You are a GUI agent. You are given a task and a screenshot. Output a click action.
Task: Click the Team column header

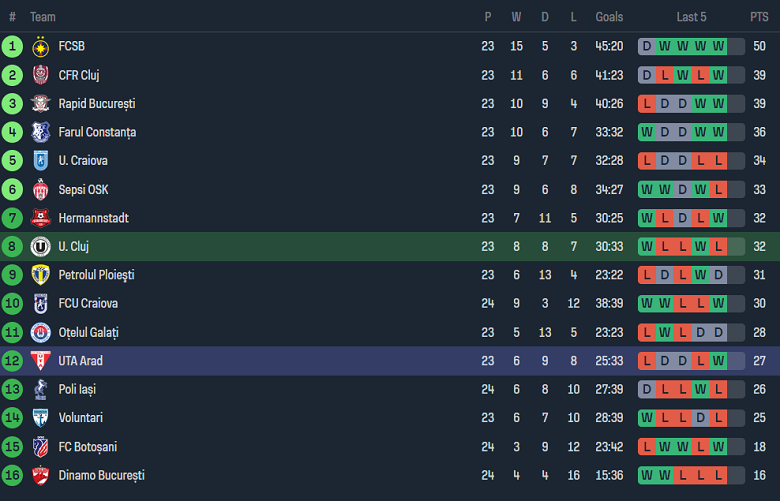coord(43,17)
